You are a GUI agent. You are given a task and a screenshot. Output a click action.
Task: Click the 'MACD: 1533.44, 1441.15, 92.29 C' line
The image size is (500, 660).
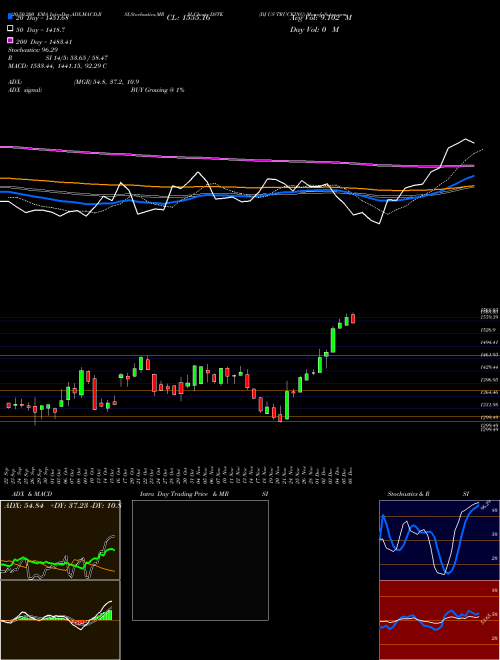tap(57, 66)
